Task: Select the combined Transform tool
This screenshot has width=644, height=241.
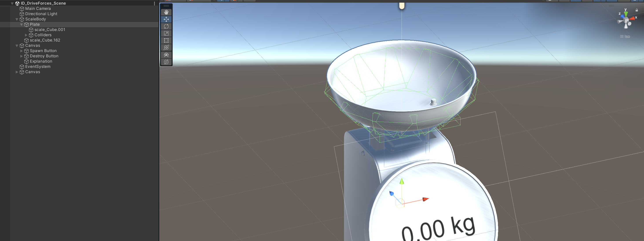Action: click(166, 47)
